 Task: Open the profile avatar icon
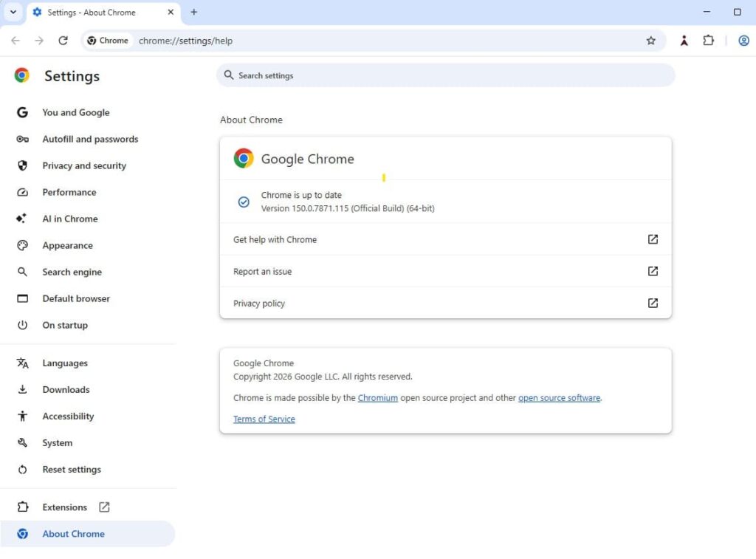point(743,41)
